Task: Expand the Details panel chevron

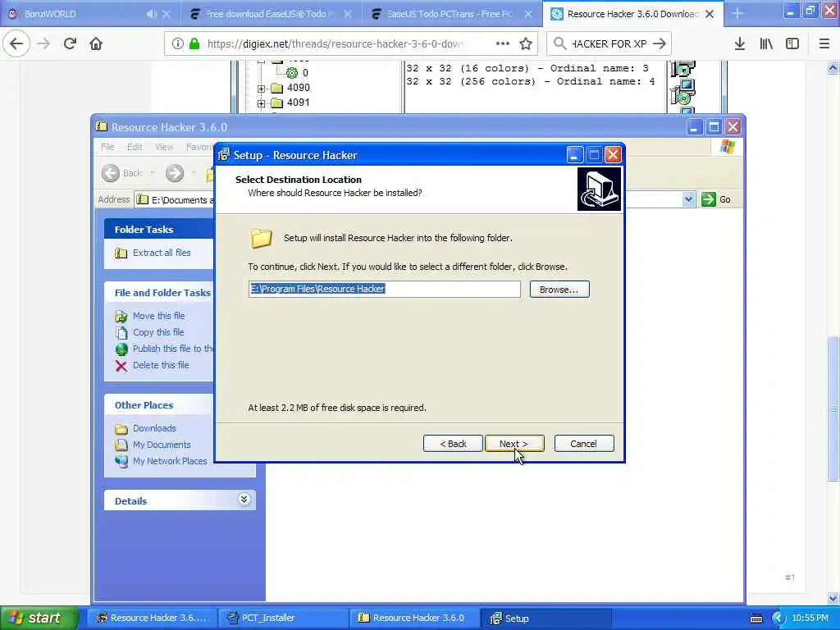Action: pos(244,500)
